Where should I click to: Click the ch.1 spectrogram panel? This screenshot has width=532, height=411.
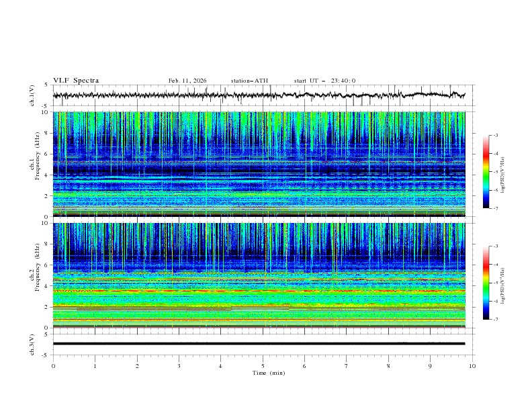(259, 164)
